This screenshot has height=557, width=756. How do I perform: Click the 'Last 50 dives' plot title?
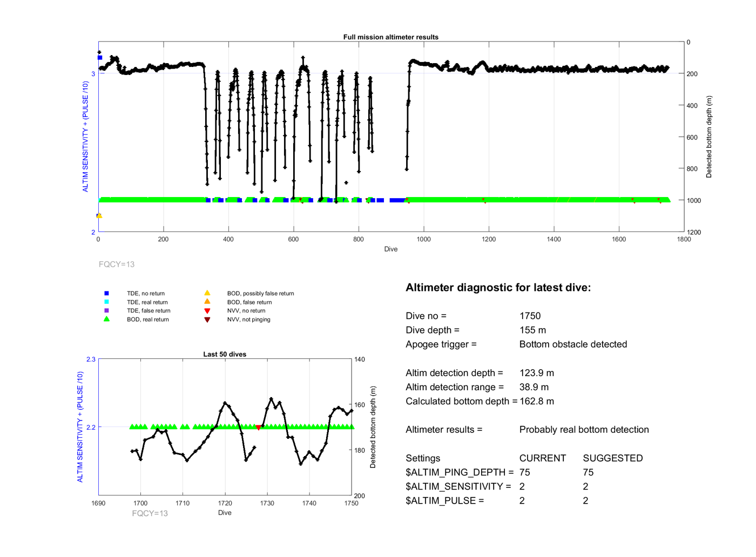pyautogui.click(x=225, y=355)
